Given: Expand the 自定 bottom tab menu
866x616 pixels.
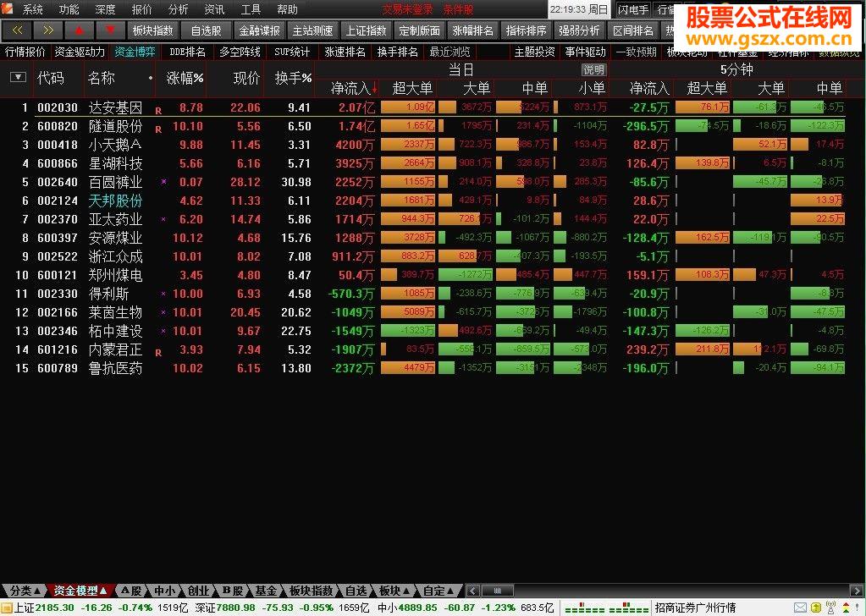Looking at the screenshot, I should click(450, 591).
